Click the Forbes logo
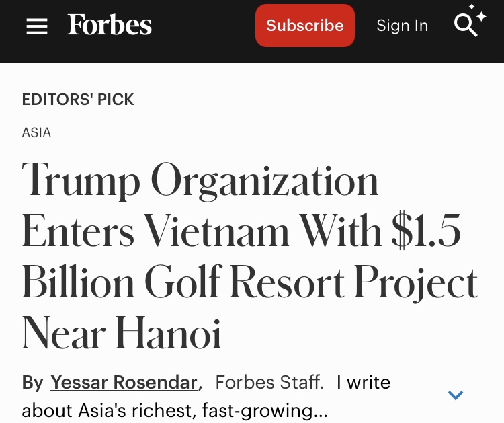 (x=110, y=26)
